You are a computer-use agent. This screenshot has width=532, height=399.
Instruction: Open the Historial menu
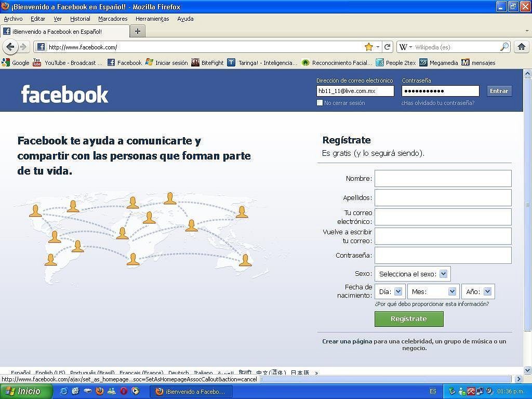point(80,19)
